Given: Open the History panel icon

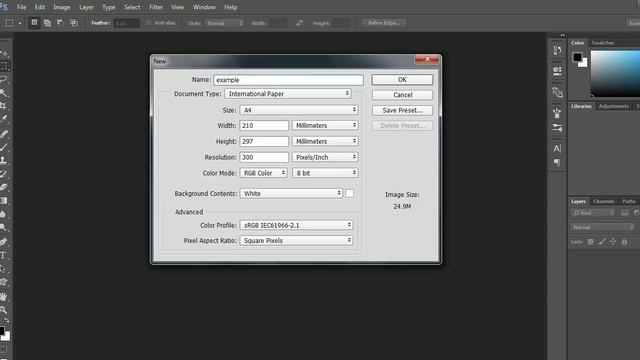Looking at the screenshot, I should (557, 50).
